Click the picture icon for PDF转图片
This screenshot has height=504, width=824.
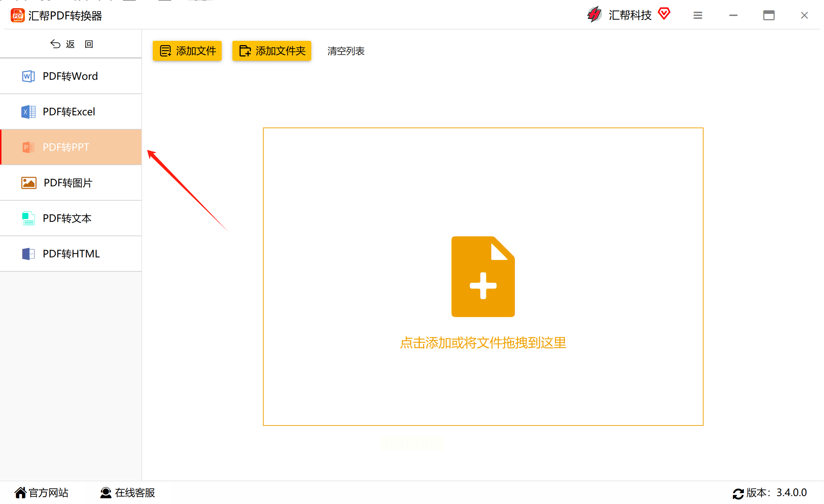pyautogui.click(x=29, y=183)
